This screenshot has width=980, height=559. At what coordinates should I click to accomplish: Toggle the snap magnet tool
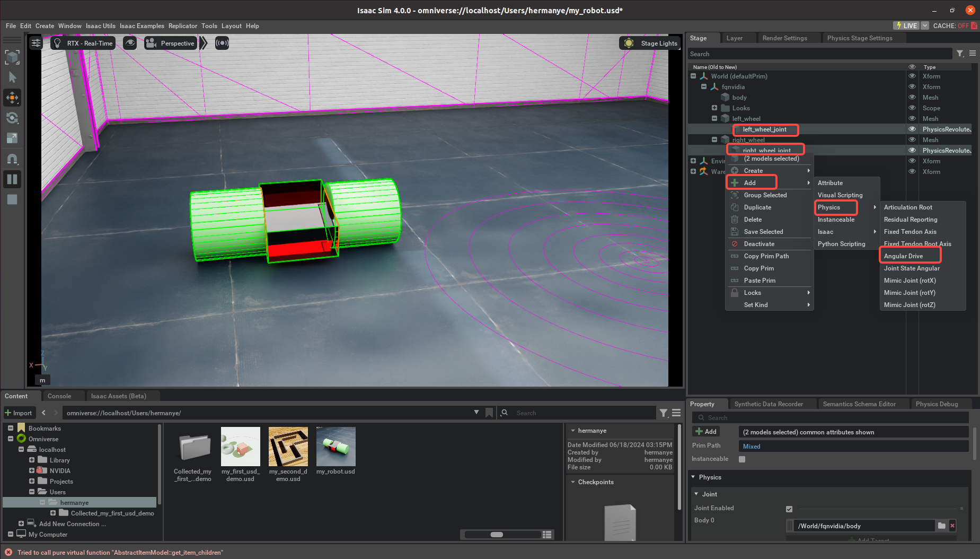12,159
